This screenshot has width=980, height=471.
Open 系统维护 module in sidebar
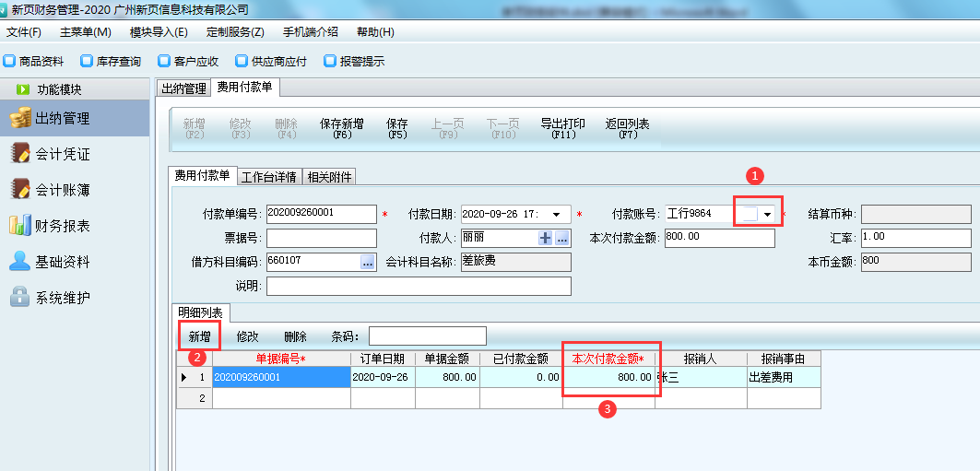[63, 298]
